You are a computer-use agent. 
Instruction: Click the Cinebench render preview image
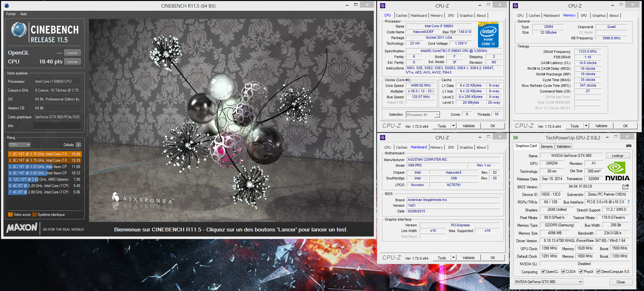pos(231,120)
